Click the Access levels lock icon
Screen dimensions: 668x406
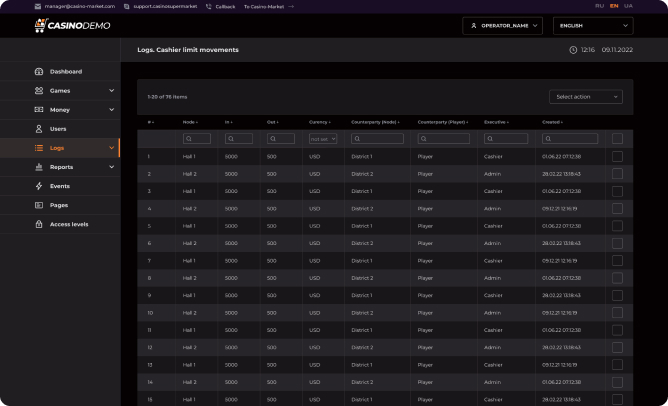click(x=39, y=224)
